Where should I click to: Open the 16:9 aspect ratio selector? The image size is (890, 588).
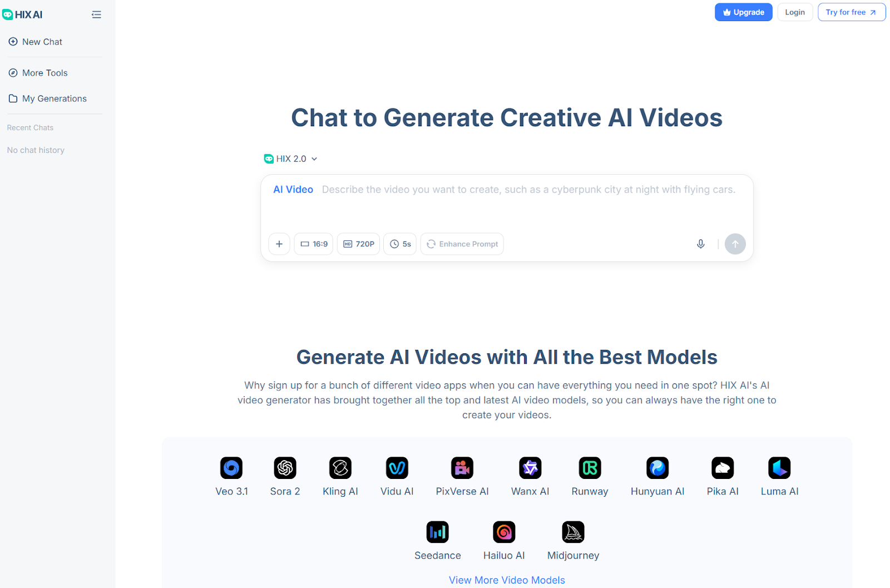coord(313,244)
